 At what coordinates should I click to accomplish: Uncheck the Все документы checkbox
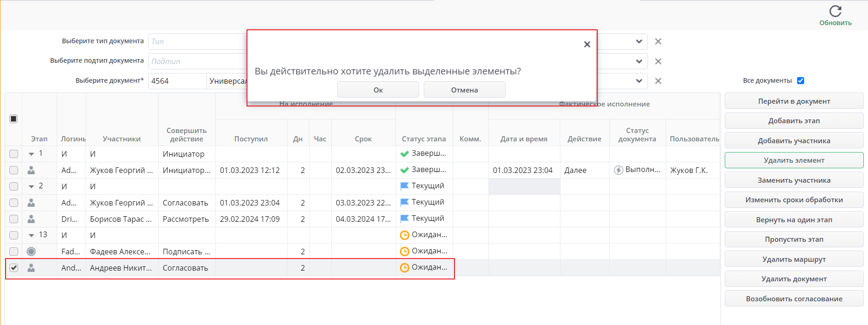point(801,80)
